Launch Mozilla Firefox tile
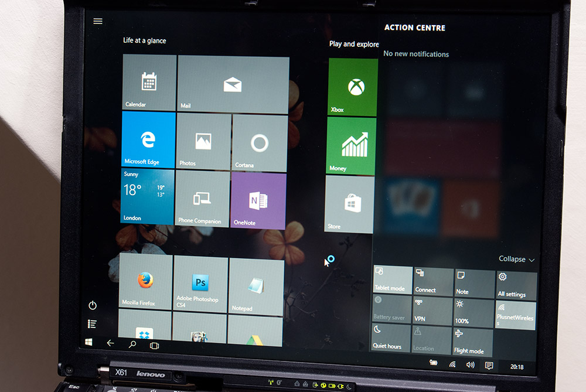 point(145,281)
